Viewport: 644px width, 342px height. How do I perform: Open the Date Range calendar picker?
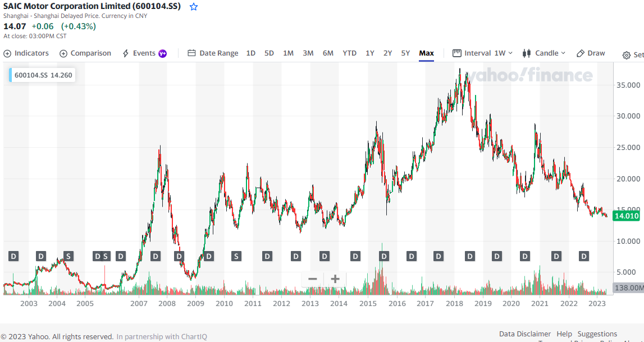coord(213,53)
